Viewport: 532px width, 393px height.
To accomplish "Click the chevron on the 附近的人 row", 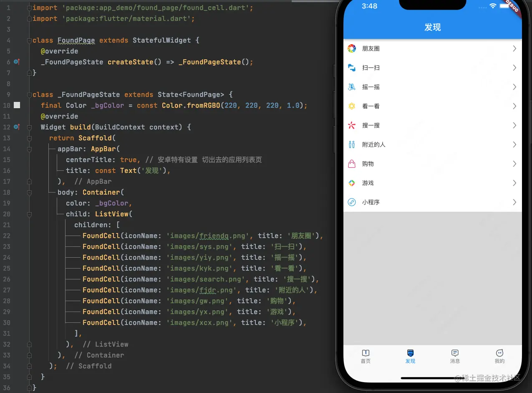I will click(x=514, y=145).
